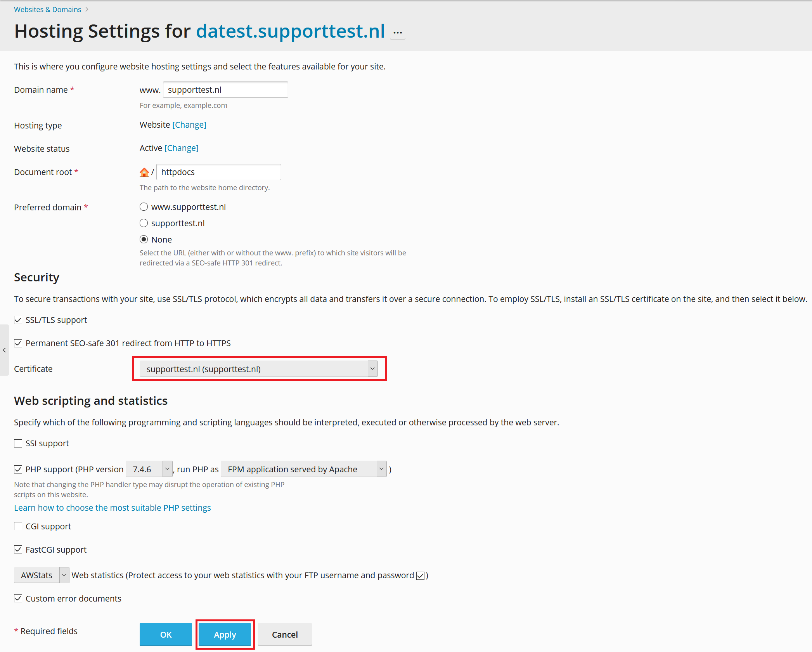812x652 pixels.
Task: Uncheck FastCGI support
Action: [18, 550]
